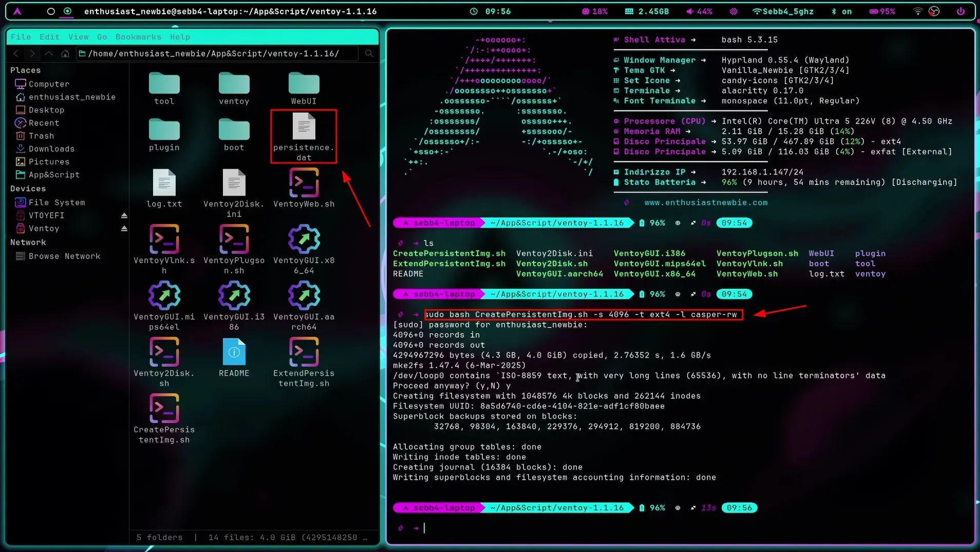Eject the Ventoy device
Screen dimensions: 980x552
coord(124,228)
